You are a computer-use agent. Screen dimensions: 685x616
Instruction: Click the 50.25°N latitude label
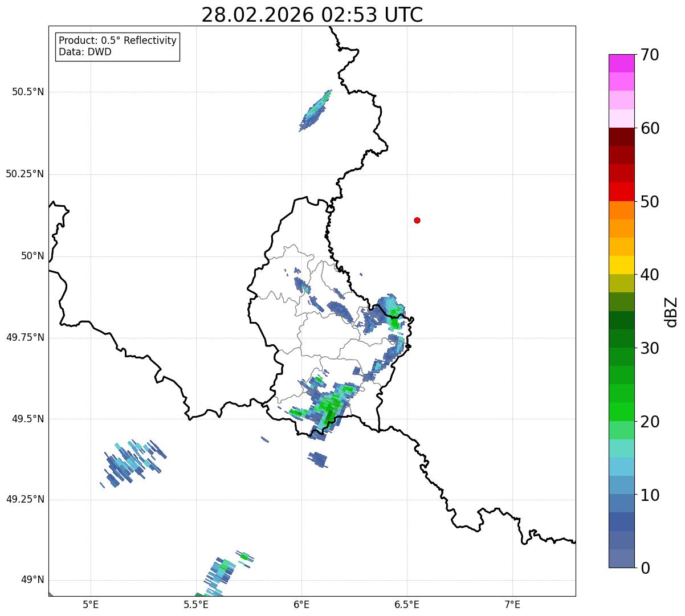pyautogui.click(x=25, y=174)
